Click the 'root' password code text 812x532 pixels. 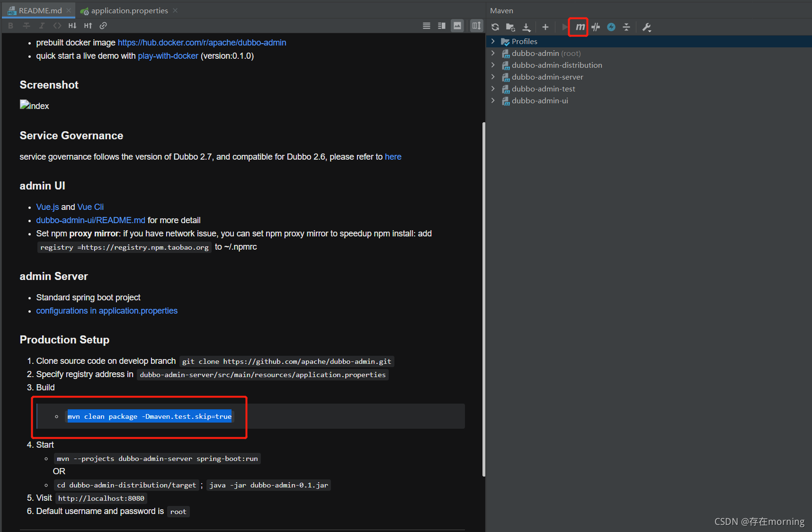click(178, 512)
